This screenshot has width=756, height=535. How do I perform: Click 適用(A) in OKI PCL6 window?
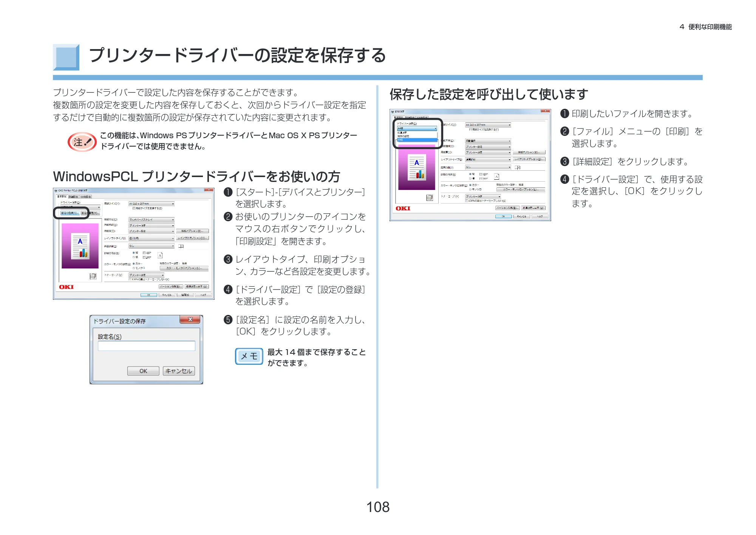click(185, 295)
